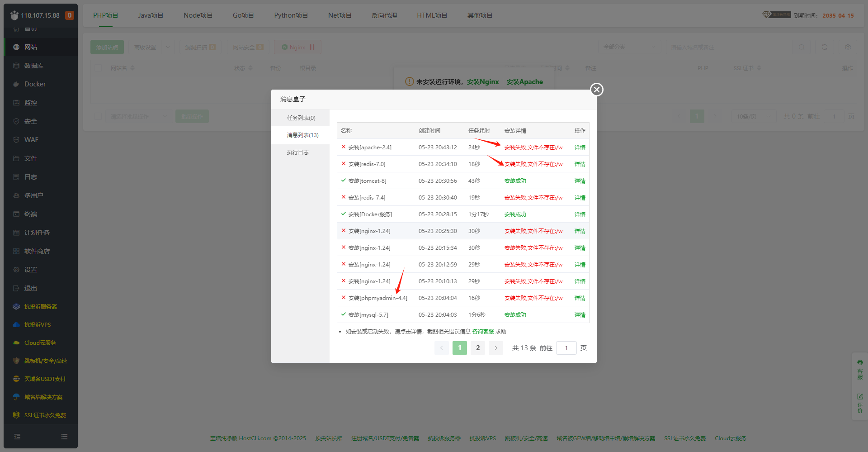Open 详情 for apache-2.4 install row
This screenshot has width=868, height=452.
(580, 147)
